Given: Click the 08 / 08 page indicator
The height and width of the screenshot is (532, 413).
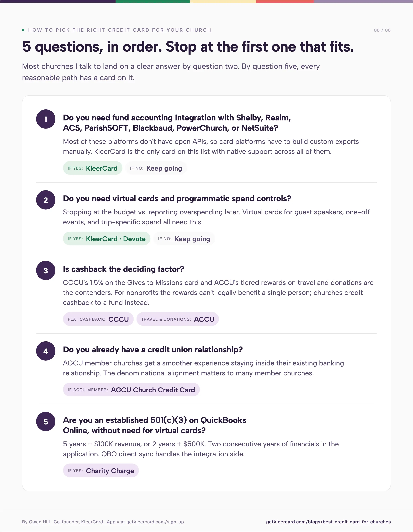Looking at the screenshot, I should [382, 30].
